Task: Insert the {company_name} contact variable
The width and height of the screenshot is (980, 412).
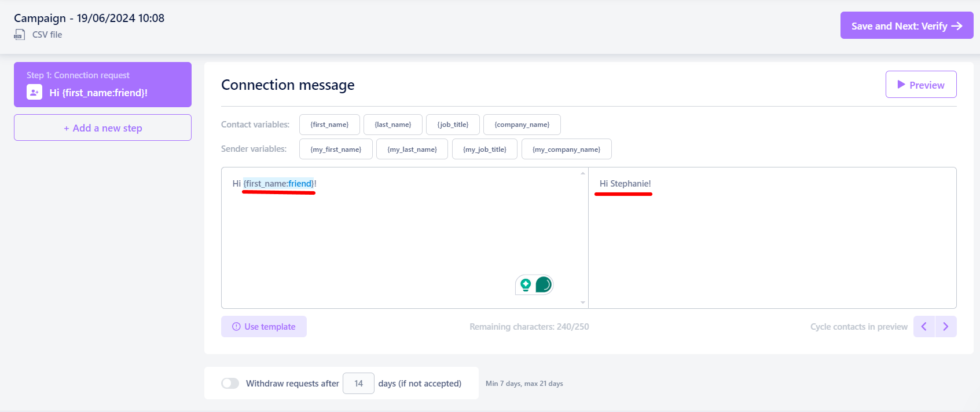Action: [x=522, y=125]
